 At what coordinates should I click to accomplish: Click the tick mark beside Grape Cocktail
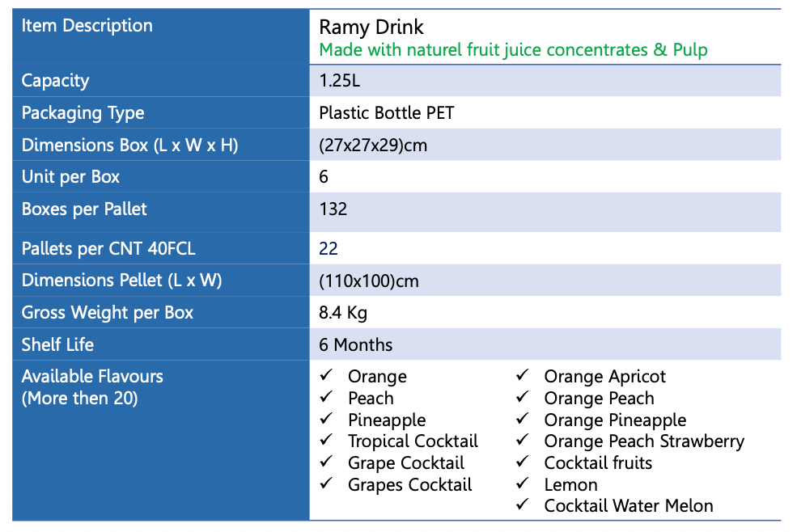click(x=326, y=462)
